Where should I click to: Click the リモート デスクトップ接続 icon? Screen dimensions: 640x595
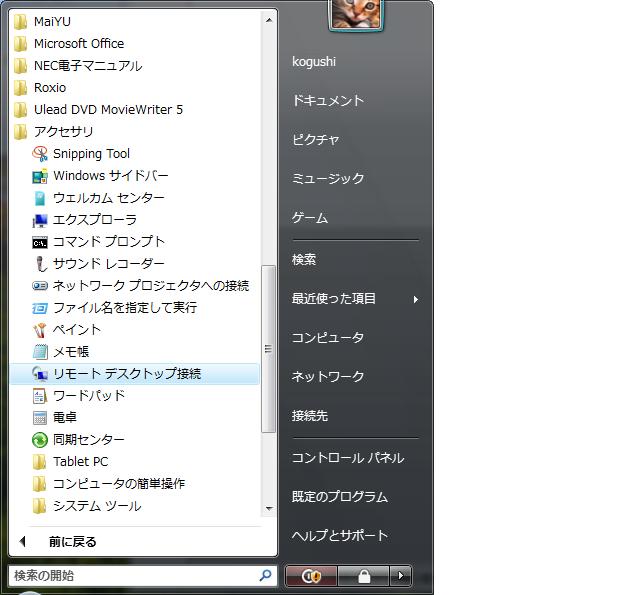[40, 374]
